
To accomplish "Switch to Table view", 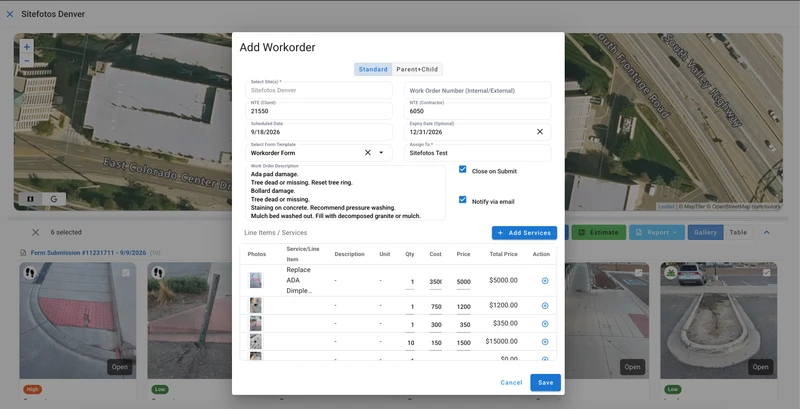I will 738,233.
